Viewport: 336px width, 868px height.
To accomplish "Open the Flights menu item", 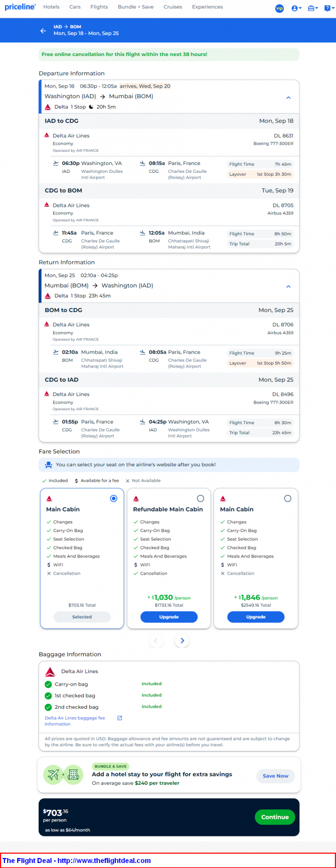I will pyautogui.click(x=99, y=7).
